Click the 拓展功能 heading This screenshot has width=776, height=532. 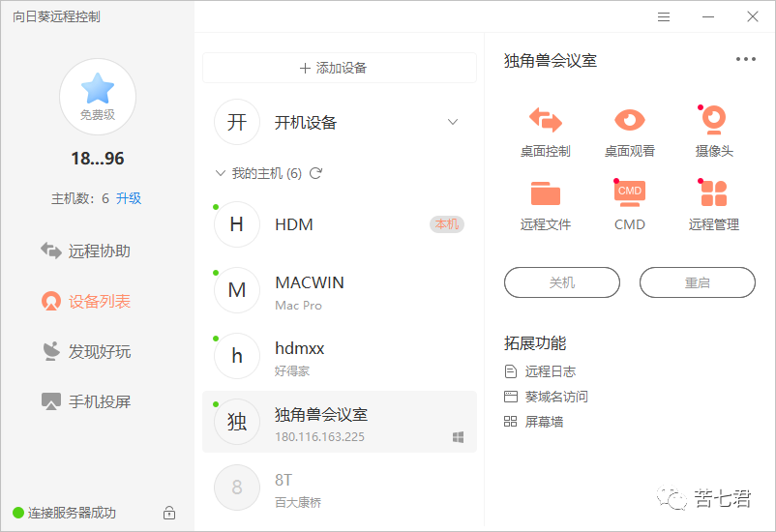535,343
